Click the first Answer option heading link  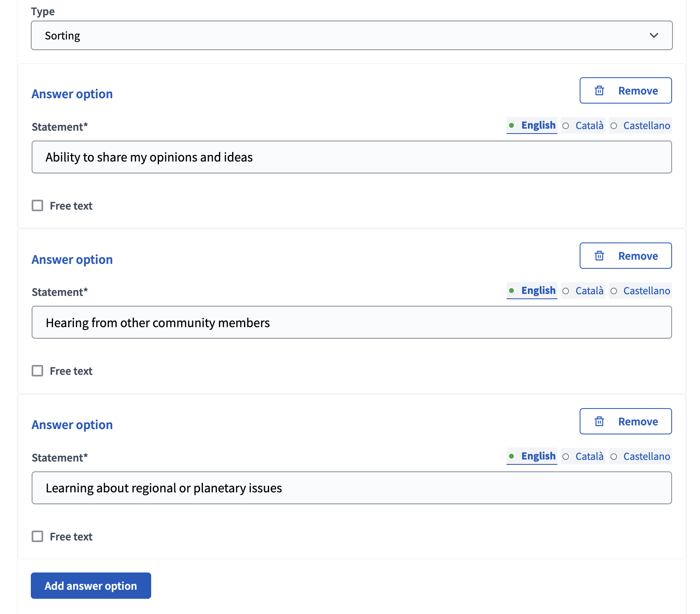tap(72, 94)
